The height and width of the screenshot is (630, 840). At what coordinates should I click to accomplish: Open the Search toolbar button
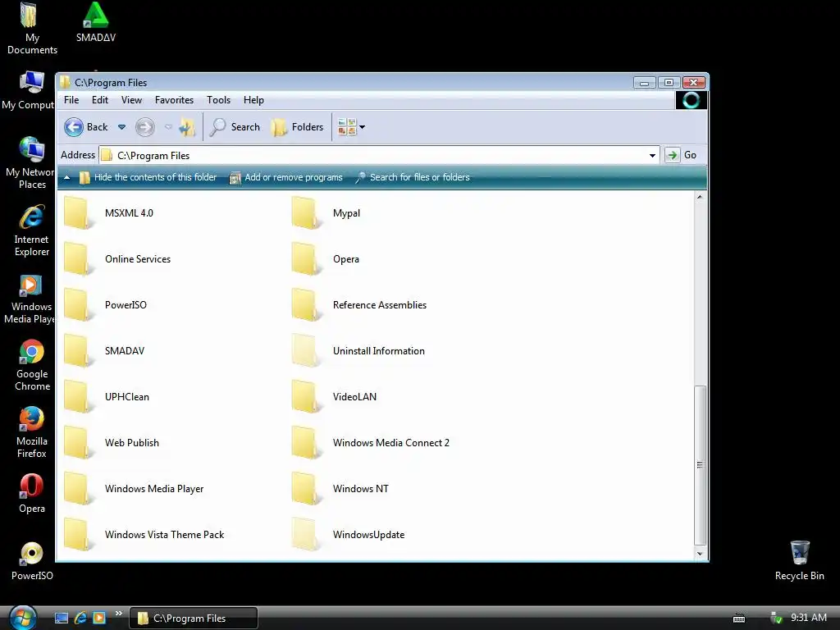click(x=235, y=127)
